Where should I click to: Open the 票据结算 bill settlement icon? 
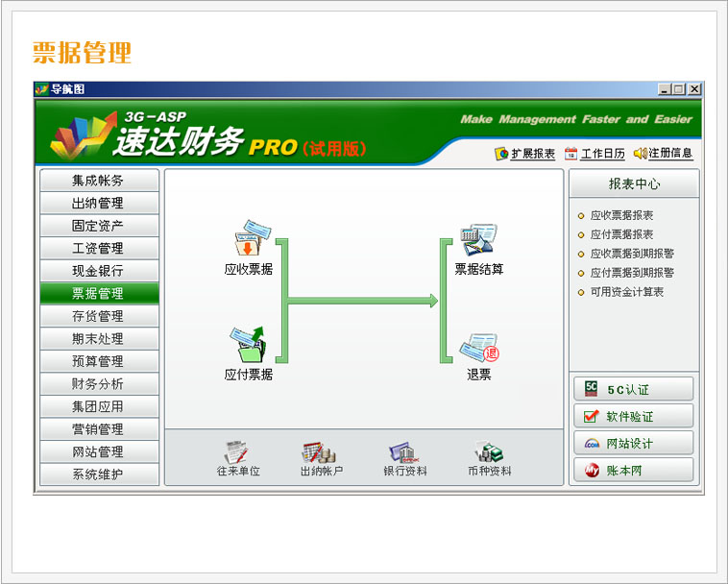point(478,239)
